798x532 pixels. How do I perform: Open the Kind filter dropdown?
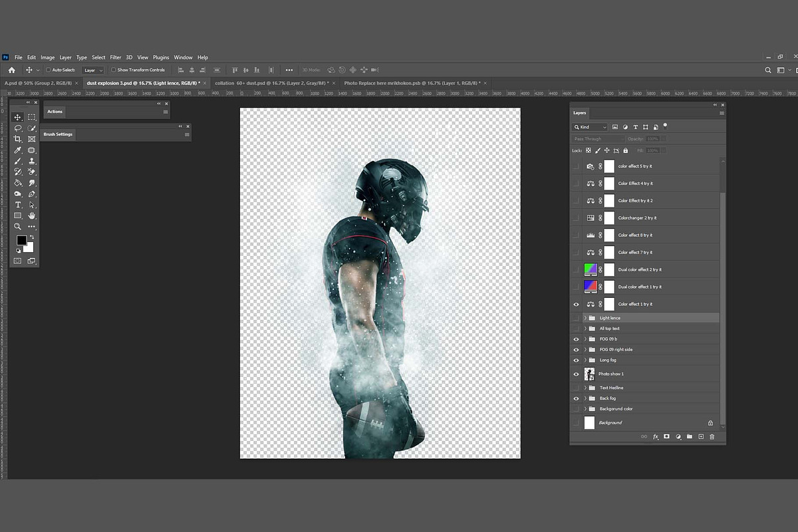590,127
